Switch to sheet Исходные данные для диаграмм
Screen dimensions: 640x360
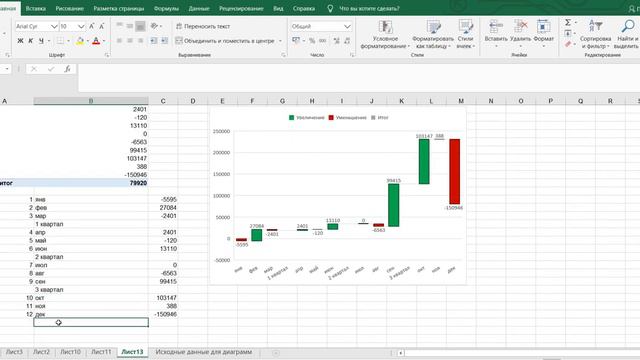[x=204, y=352]
